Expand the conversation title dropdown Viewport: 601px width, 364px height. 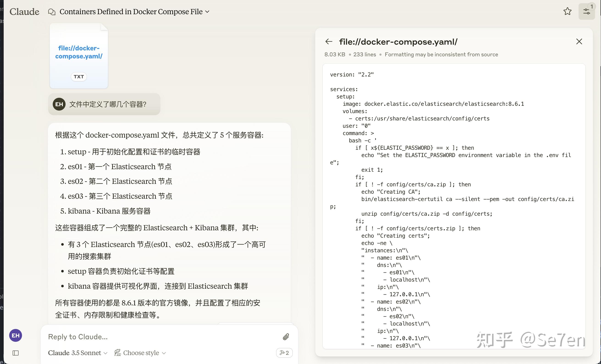(208, 11)
